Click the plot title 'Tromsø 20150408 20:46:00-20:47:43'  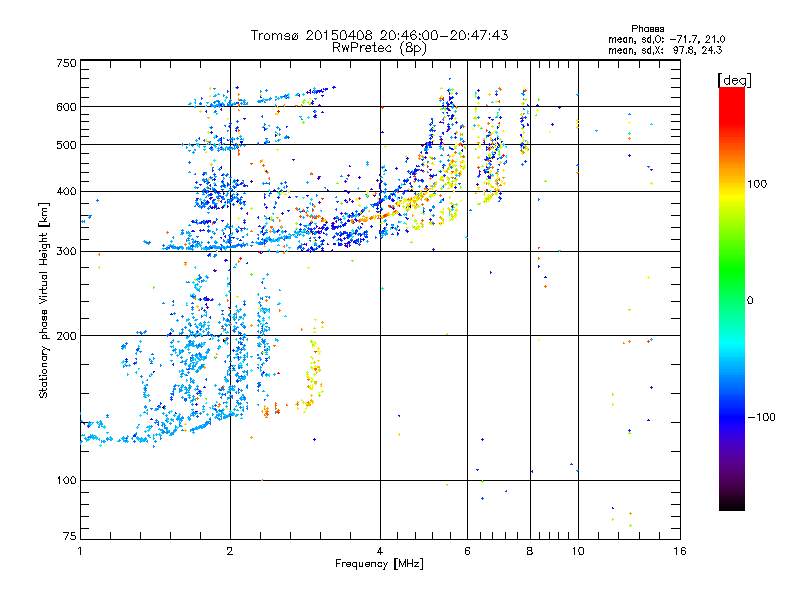point(379,35)
